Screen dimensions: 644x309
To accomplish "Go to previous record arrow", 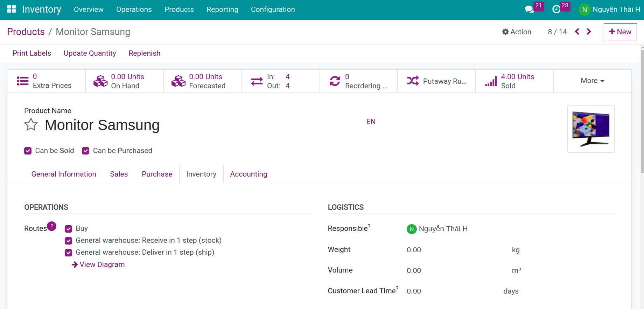I will tap(577, 32).
